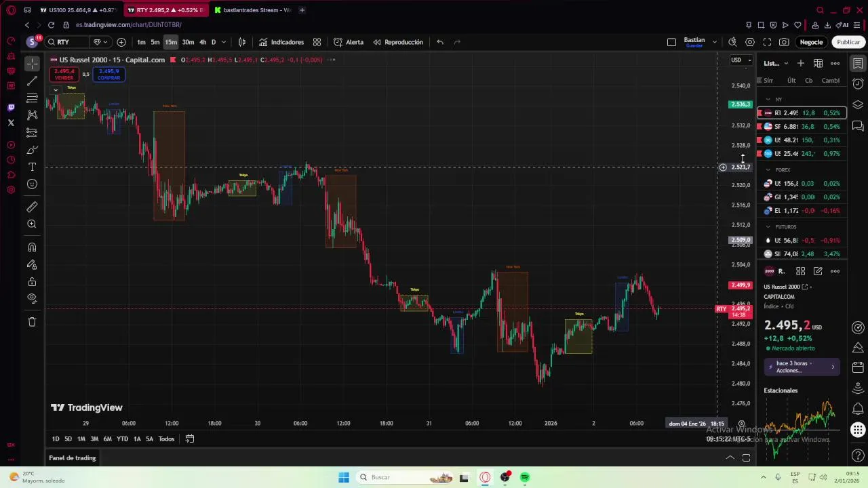Screen dimensions: 868x488
Task: Open the USD currency dropdown on price axis
Action: (x=741, y=60)
